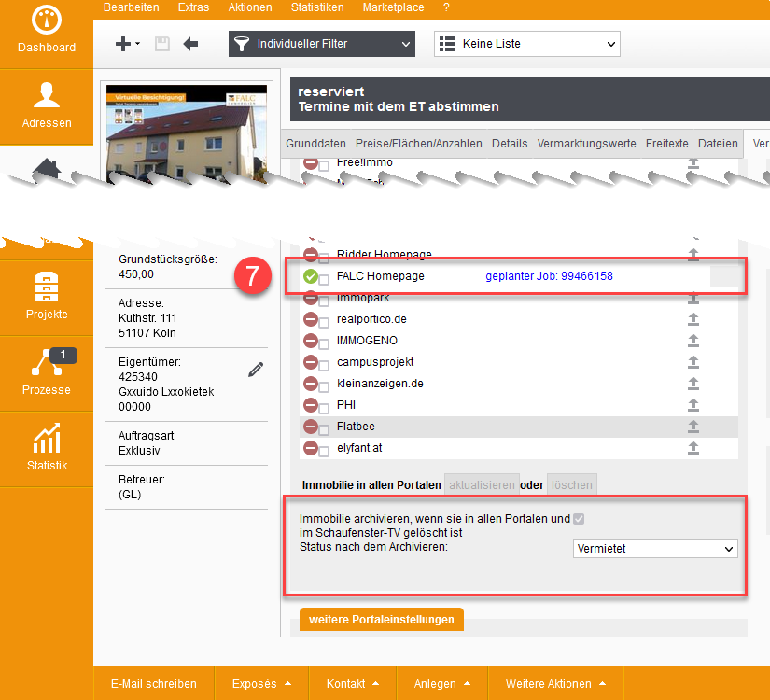Click the geplanter Job 99466158 link
This screenshot has width=770, height=700.
(549, 277)
